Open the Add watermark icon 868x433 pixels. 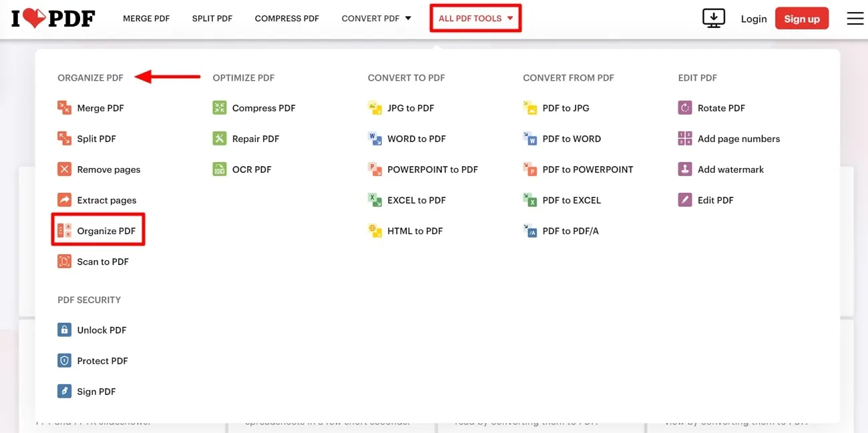tap(684, 169)
